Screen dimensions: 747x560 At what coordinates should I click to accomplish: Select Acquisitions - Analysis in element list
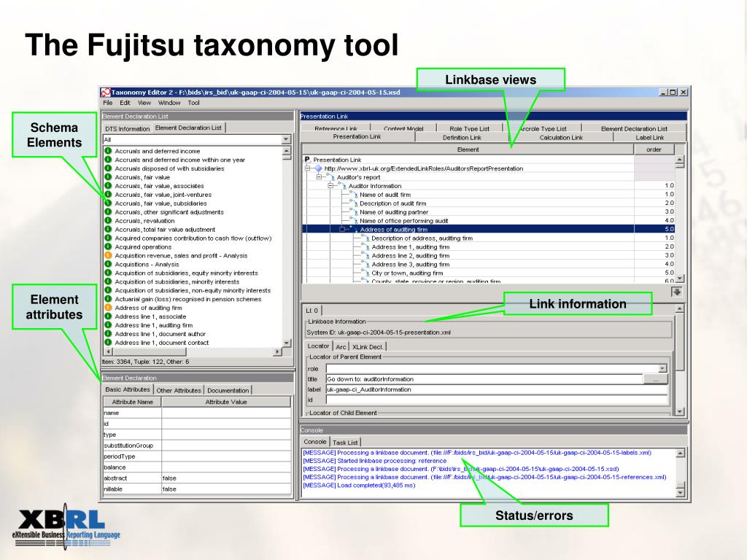[x=147, y=264]
